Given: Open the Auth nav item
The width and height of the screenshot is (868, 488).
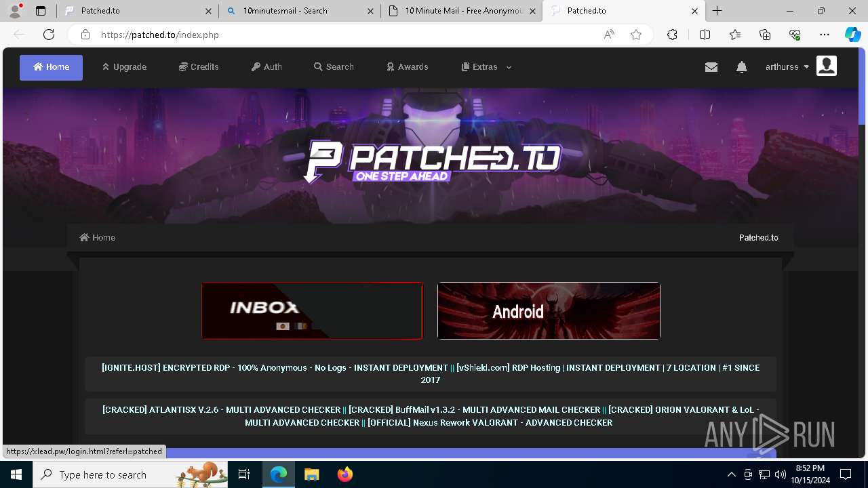Looking at the screenshot, I should 267,67.
